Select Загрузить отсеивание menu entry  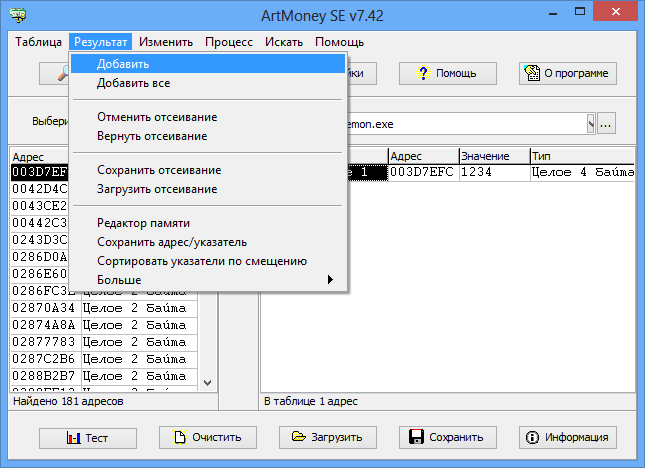[x=208, y=189]
